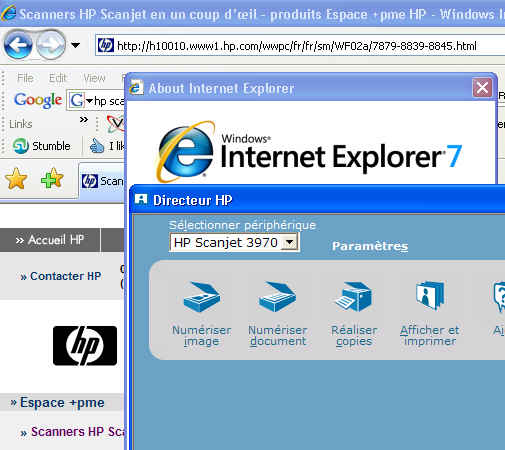This screenshot has width=505, height=450.
Task: Open the Paramètres link in Directeur HP
Action: (x=370, y=246)
